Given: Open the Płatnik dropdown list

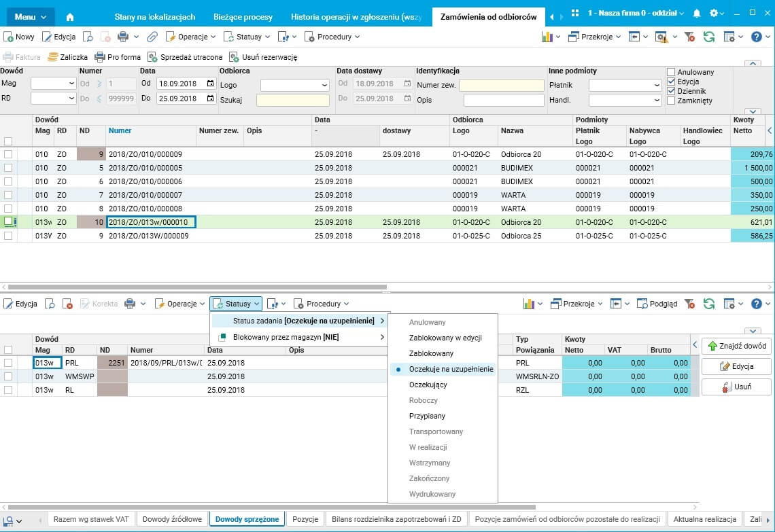Looking at the screenshot, I should tap(656, 85).
